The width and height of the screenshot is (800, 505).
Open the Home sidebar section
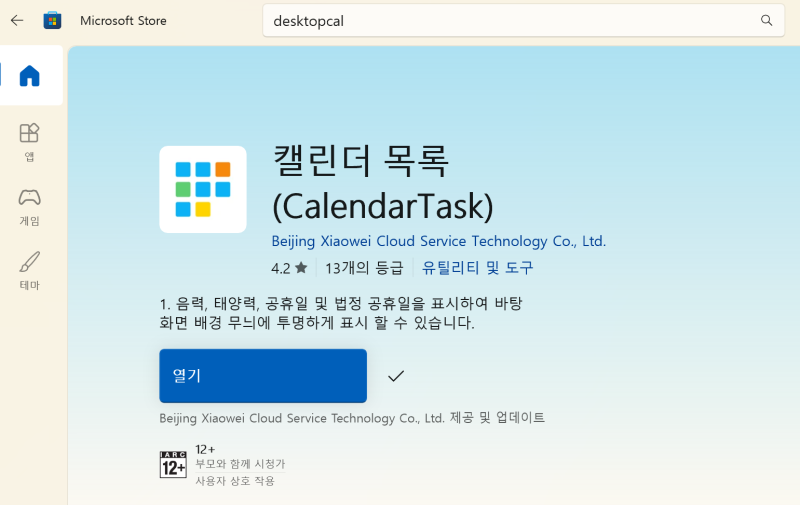pos(30,75)
